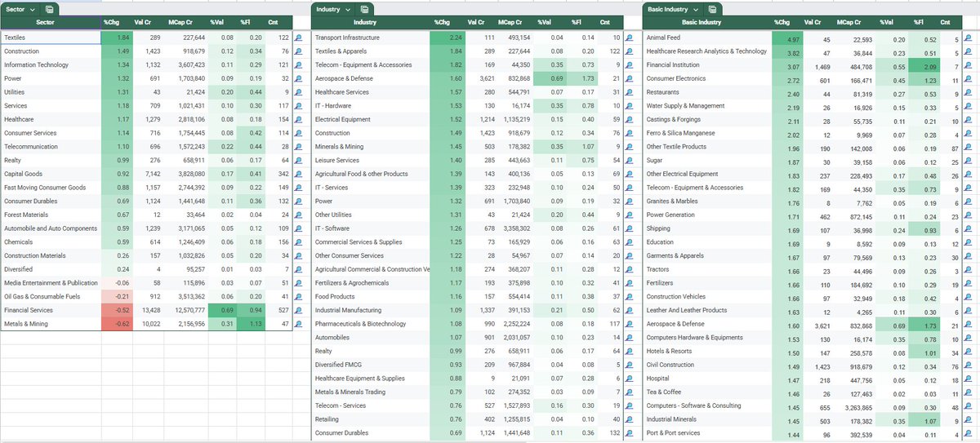This screenshot has height=443, width=980.
Task: Open the magnifier icon for Automobiles industry
Action: [x=629, y=338]
